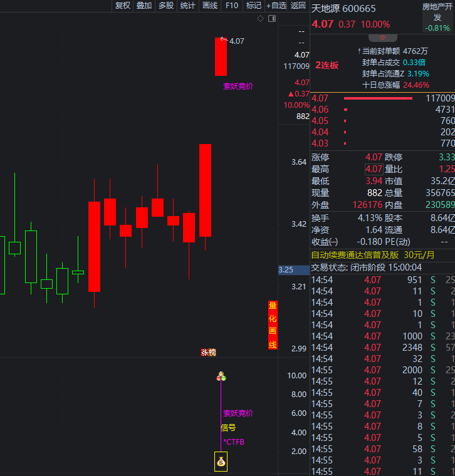Click the 净资 value 1.64

tap(374, 230)
